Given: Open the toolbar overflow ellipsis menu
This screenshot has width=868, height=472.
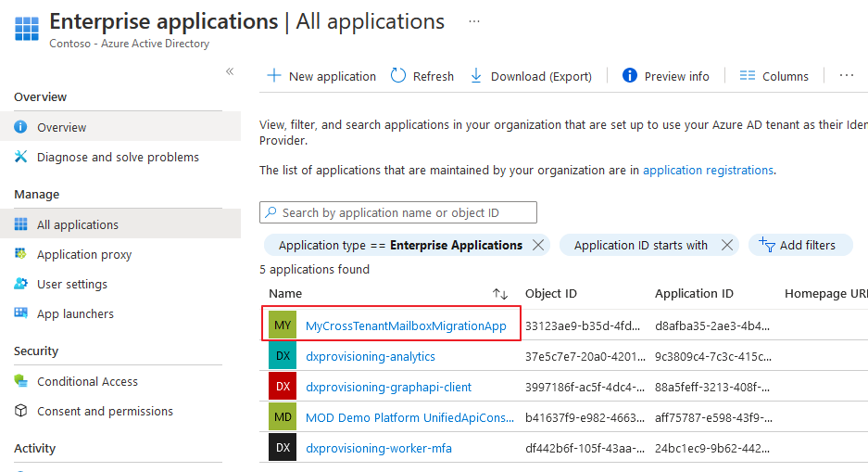Looking at the screenshot, I should (847, 75).
